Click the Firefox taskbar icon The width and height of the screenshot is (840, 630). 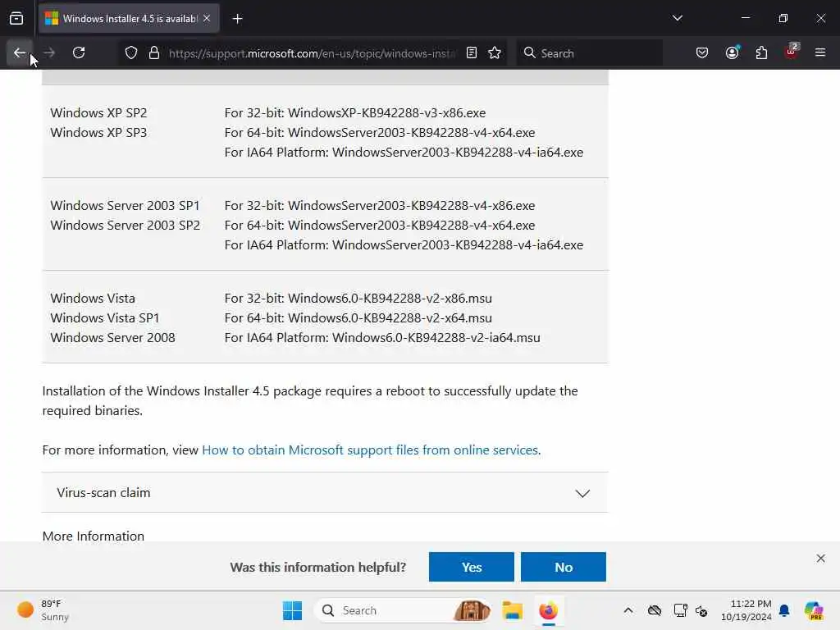coord(548,610)
